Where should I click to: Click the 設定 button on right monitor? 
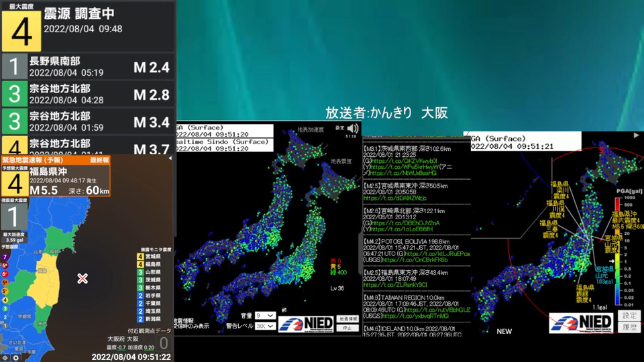point(629,316)
